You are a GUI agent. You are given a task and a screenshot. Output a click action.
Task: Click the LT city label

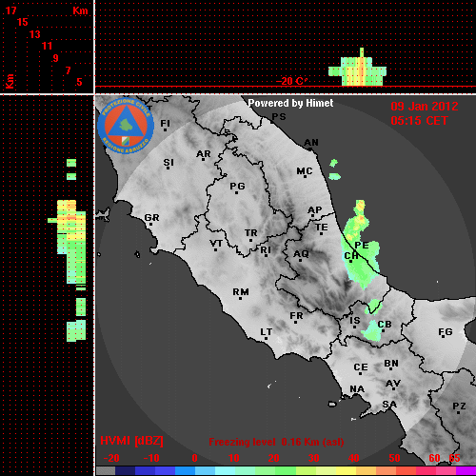pos(267,332)
